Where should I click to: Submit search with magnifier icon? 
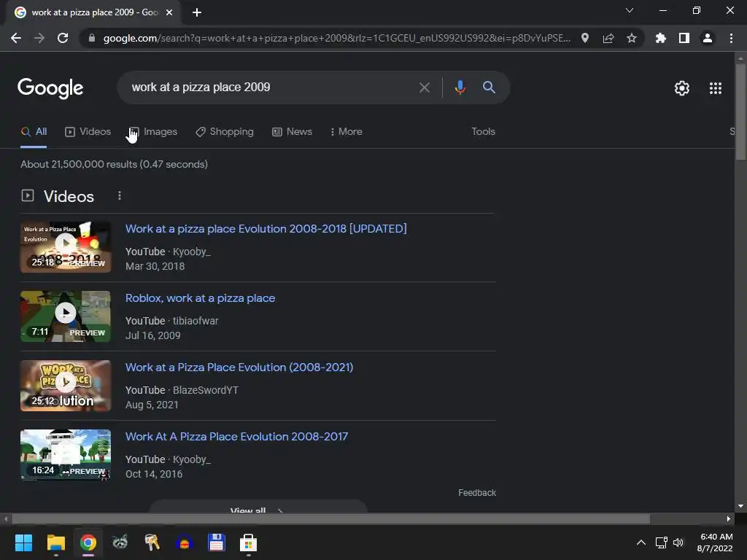click(x=489, y=87)
